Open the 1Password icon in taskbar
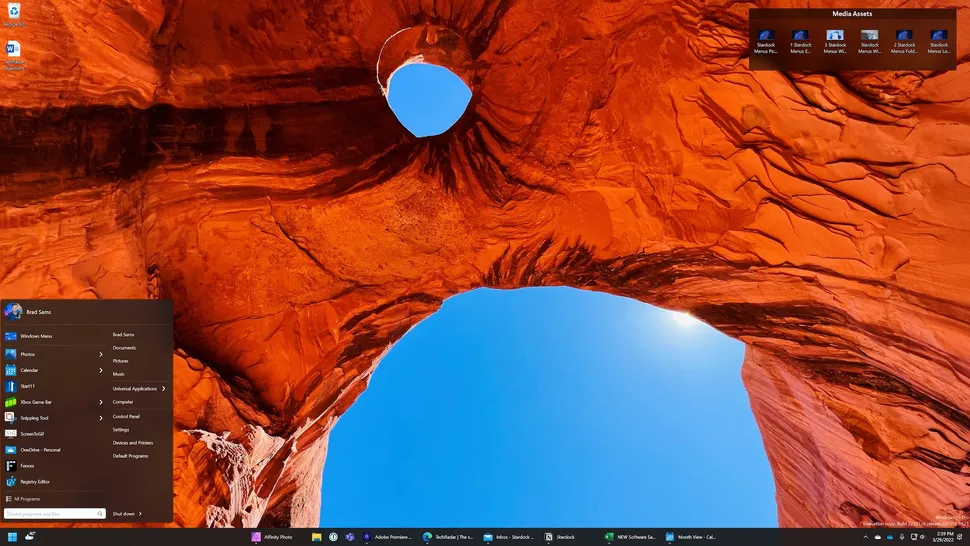Image resolution: width=970 pixels, height=546 pixels. tap(333, 537)
